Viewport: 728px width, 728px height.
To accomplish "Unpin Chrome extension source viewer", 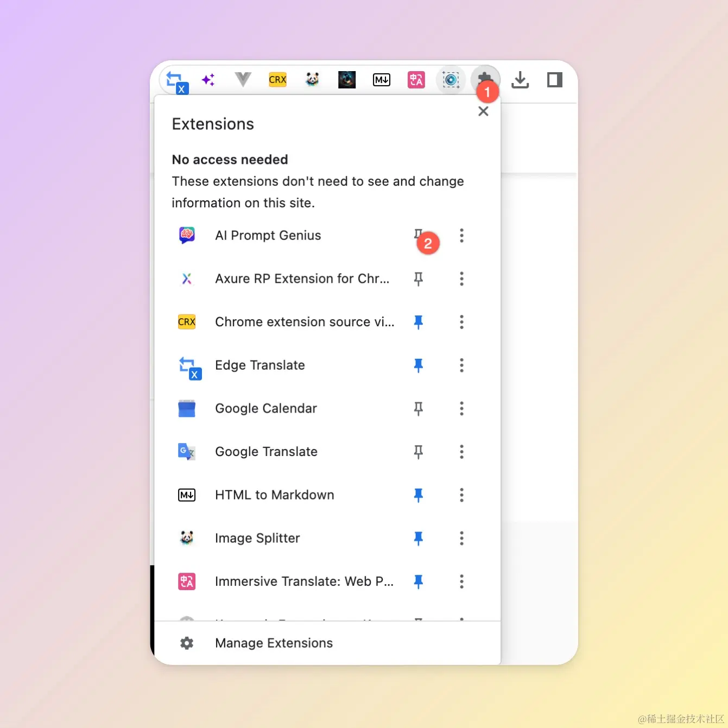I will point(418,322).
